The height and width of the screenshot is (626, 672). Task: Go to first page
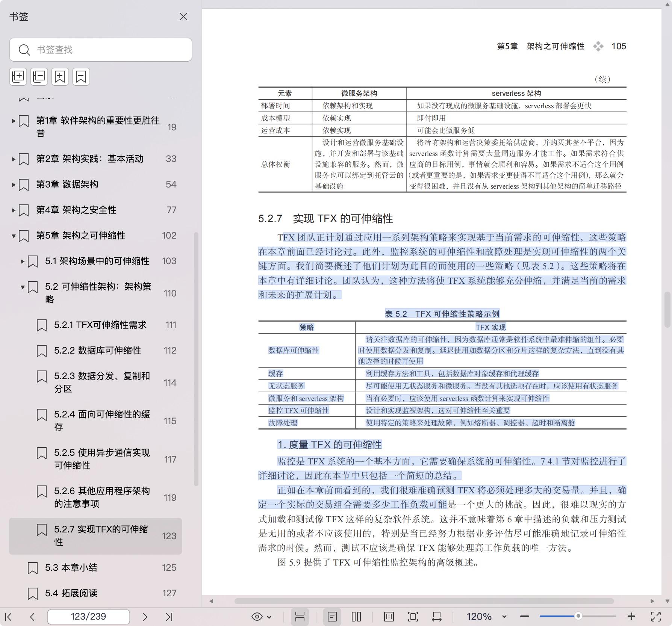(9, 617)
